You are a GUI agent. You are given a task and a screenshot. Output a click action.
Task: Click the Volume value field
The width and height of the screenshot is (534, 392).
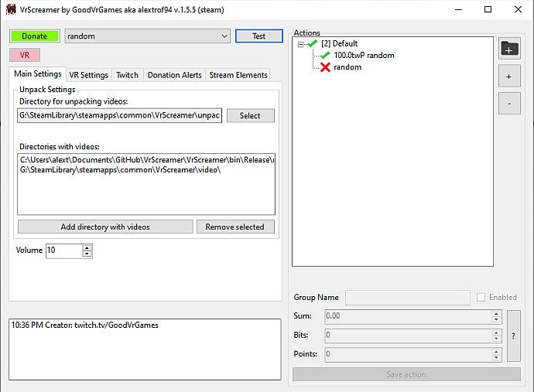click(x=64, y=251)
